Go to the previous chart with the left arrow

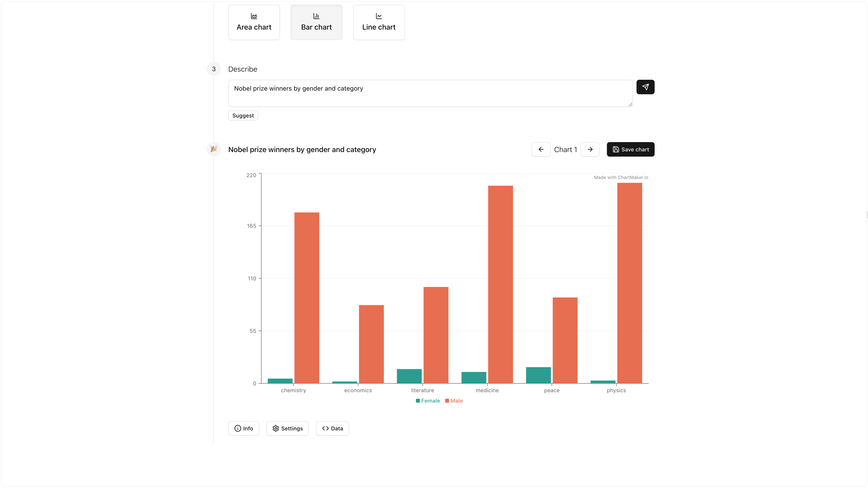pyautogui.click(x=541, y=150)
